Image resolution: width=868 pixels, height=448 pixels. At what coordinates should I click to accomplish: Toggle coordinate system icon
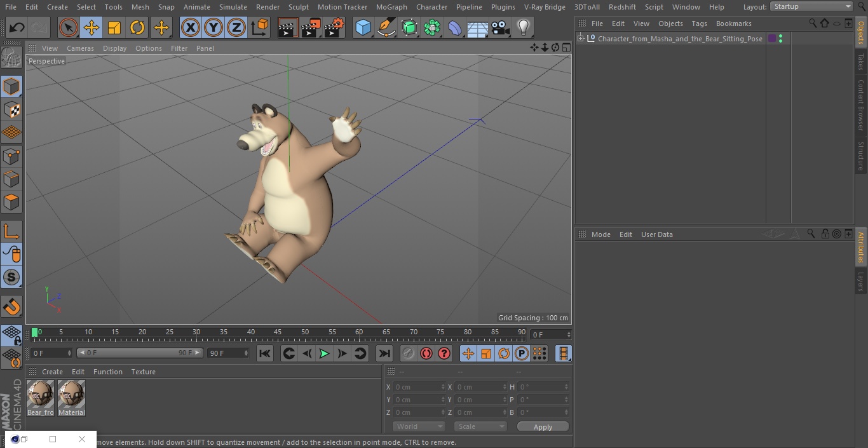pyautogui.click(x=260, y=27)
